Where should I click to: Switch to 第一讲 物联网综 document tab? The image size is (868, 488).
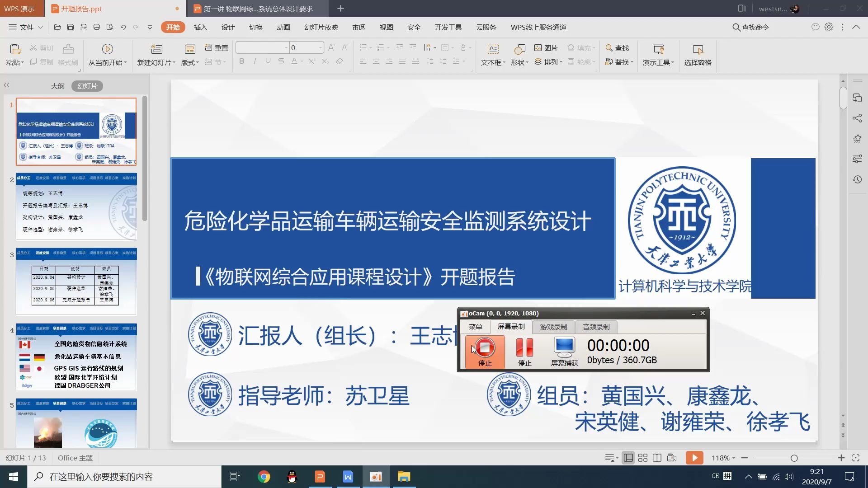(x=258, y=9)
